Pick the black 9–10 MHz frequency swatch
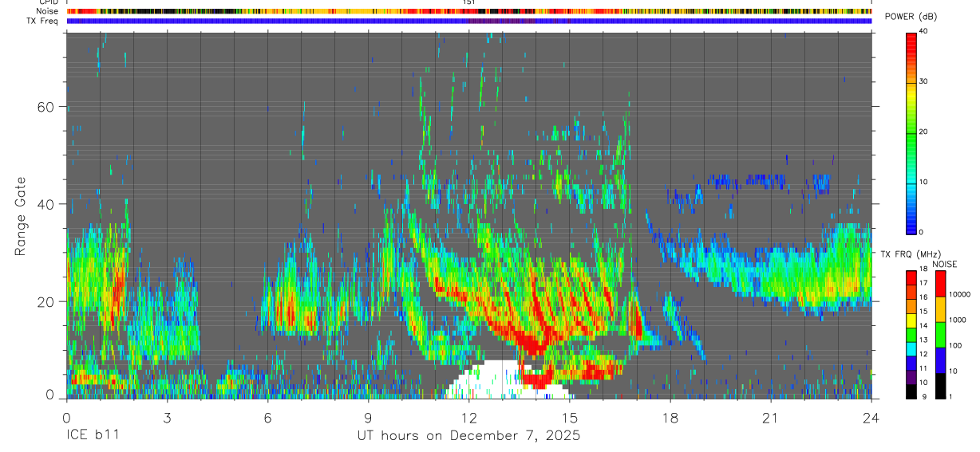This screenshot has width=980, height=452. 911,391
